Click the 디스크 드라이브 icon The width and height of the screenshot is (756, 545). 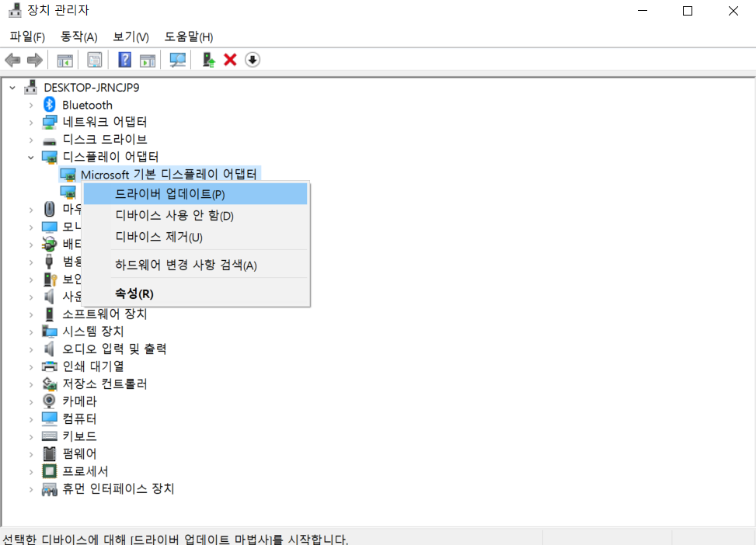click(x=49, y=141)
